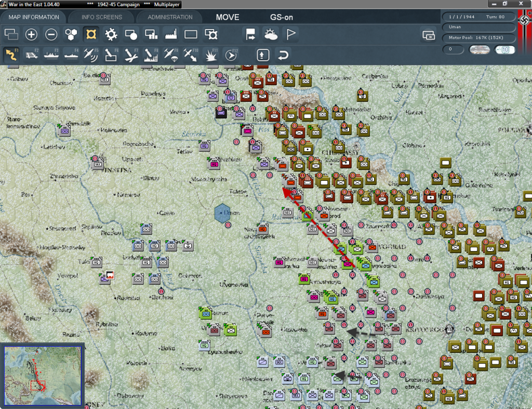The width and height of the screenshot is (532, 409).
Task: Select Naval transport mode (F3)
Action: (51, 55)
